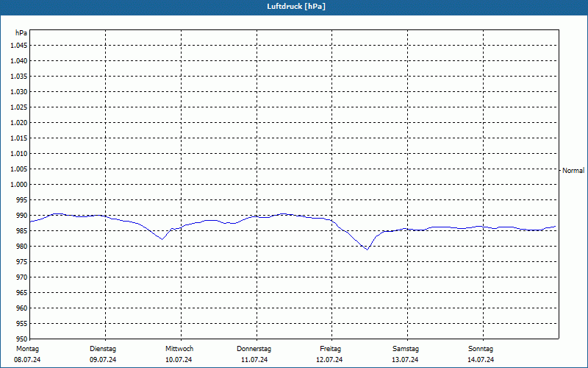Select the 08.07.24 date label
This screenshot has width=588, height=368.
coord(27,360)
